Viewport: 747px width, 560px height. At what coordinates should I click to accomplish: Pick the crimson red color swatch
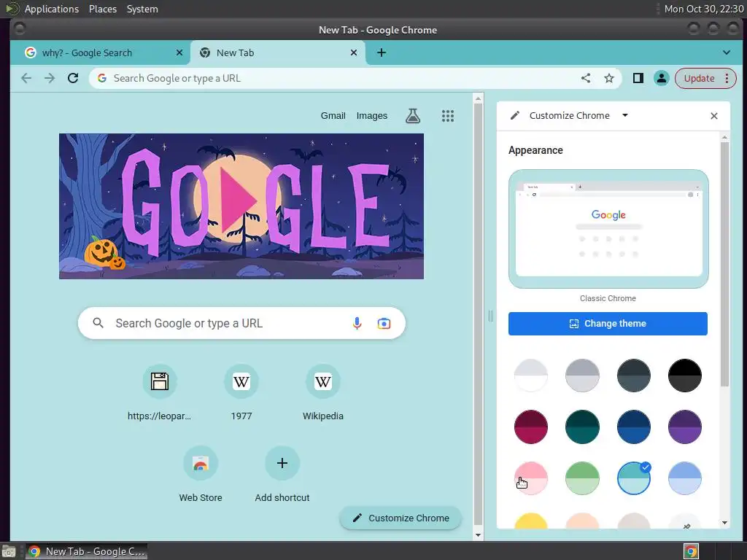pos(531,427)
